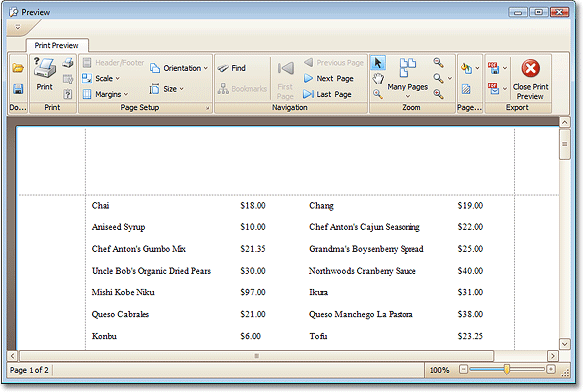Click 'Chef Anton's Gumbo Mix'
The width and height of the screenshot is (583, 392).
point(139,249)
